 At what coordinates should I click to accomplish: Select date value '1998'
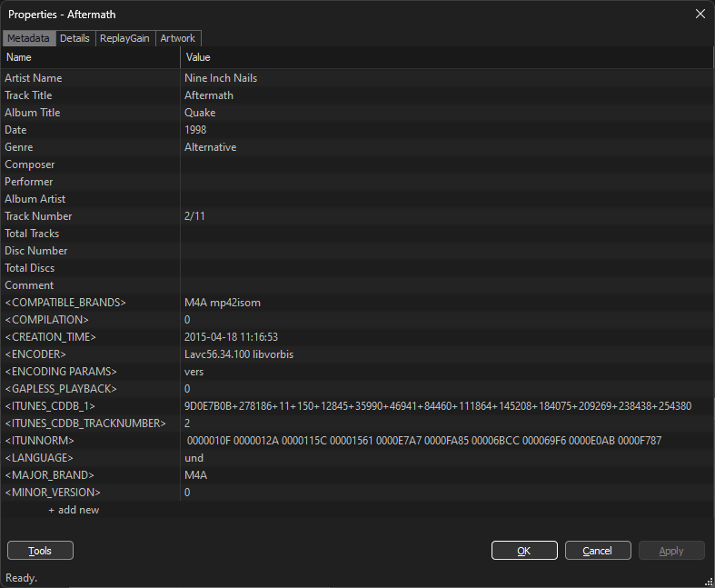point(195,130)
